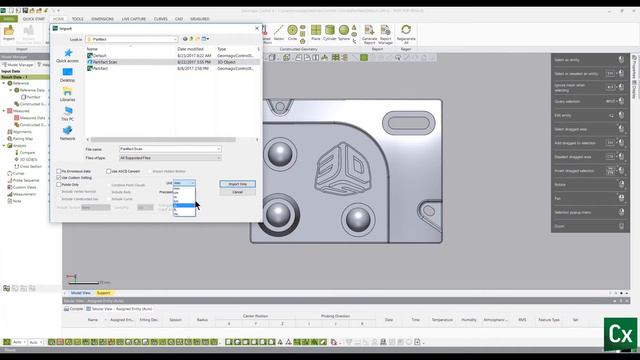Select Result Data - 1 in Model Manager
The width and height of the screenshot is (640, 360).
click(24, 77)
